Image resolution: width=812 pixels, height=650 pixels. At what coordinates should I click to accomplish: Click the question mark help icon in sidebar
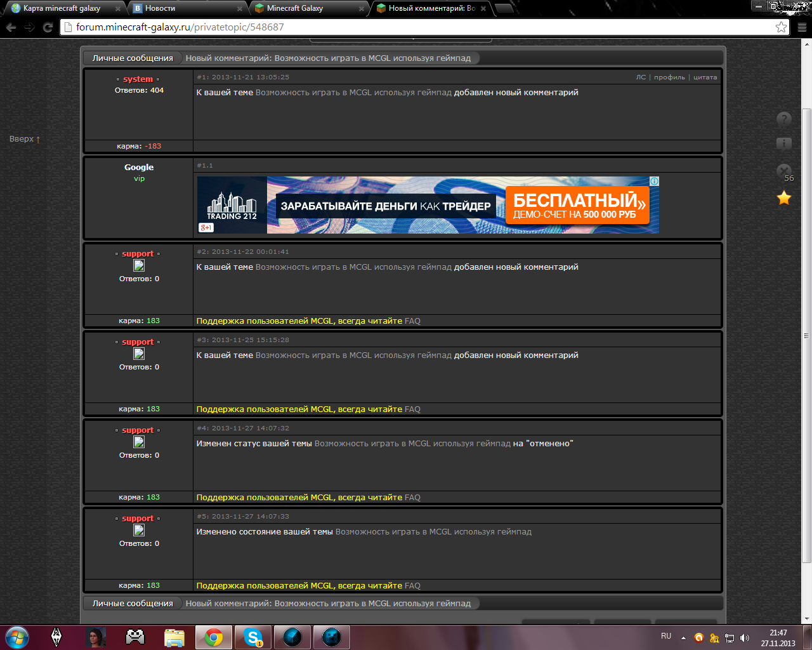784,119
